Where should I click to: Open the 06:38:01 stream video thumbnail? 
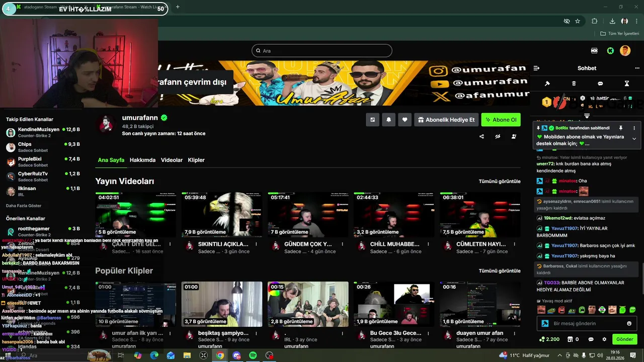[x=480, y=215]
